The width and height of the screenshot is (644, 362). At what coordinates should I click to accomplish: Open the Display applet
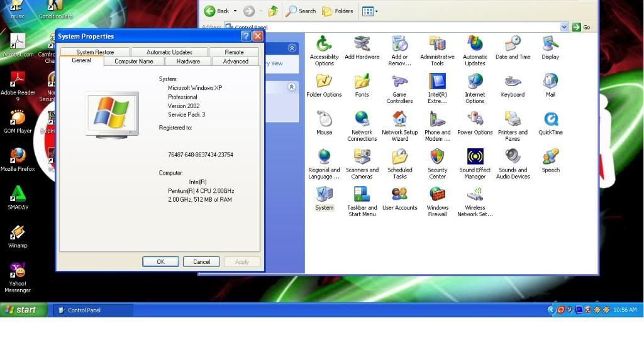pos(550,48)
